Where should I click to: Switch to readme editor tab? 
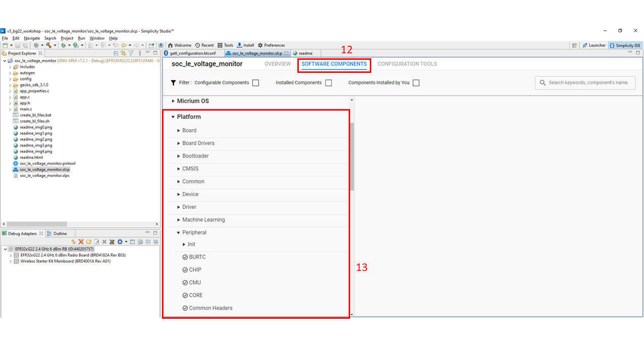[305, 53]
